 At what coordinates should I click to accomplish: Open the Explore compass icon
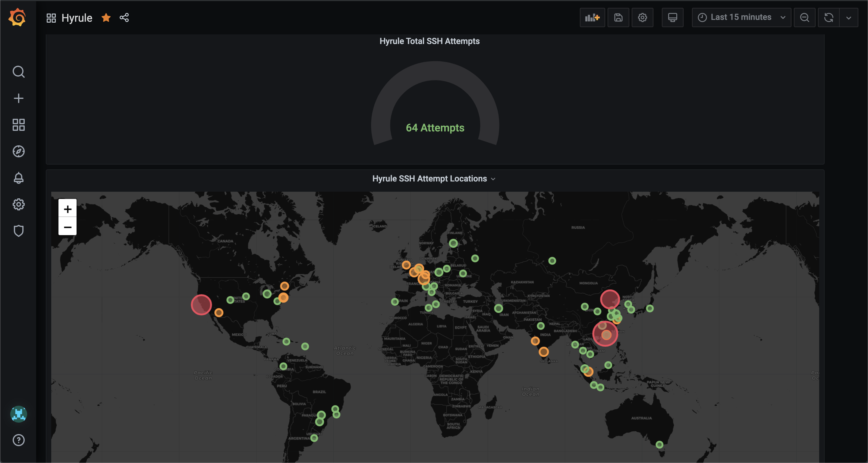click(18, 151)
